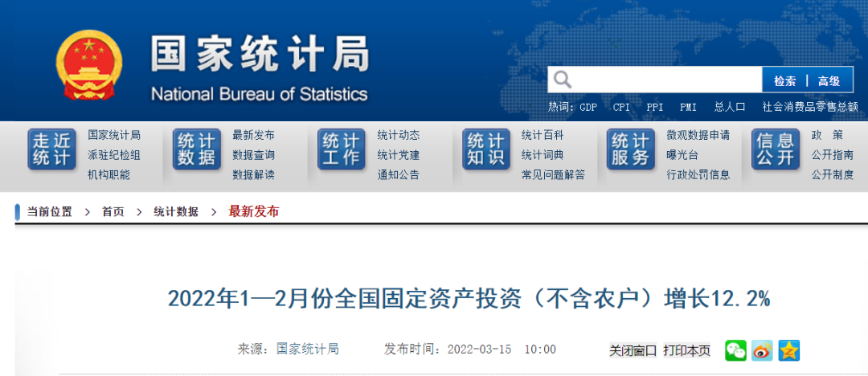The width and height of the screenshot is (868, 376).
Task: Click 关闭窗口 to close window
Action: click(x=633, y=350)
